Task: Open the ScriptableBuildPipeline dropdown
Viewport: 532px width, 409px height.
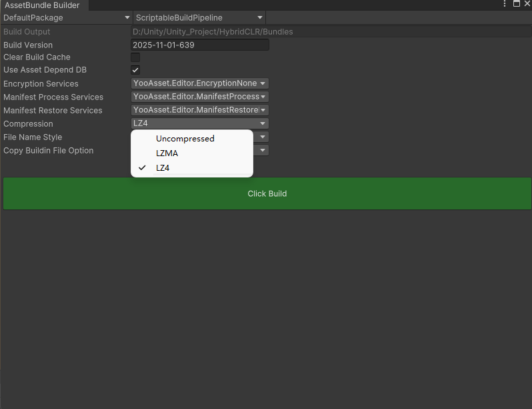Action: tap(199, 17)
